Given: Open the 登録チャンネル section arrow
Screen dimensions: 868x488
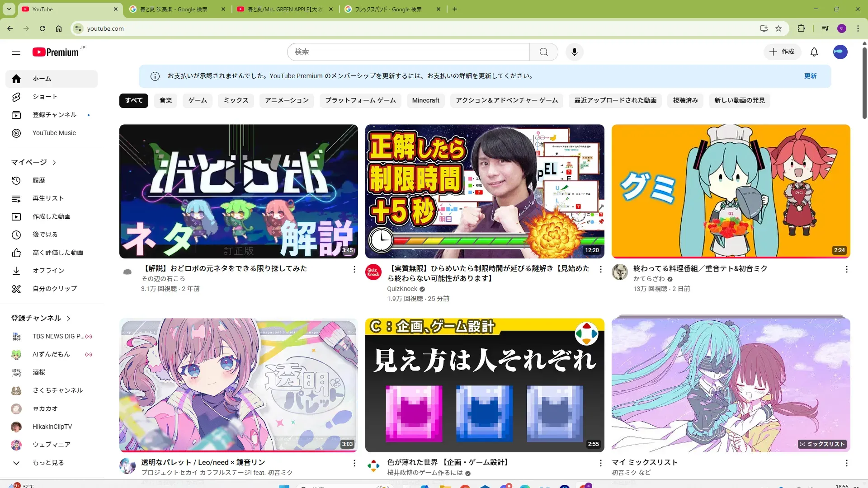Looking at the screenshot, I should (x=69, y=319).
